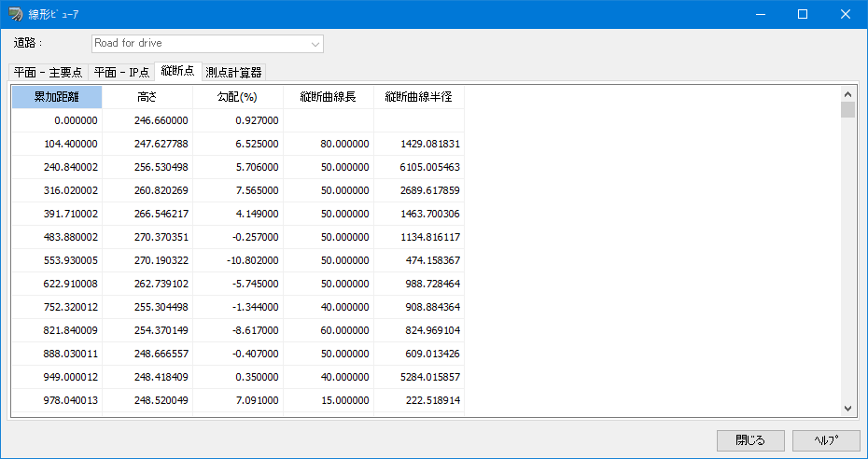Select height cell 266.546217

(147, 214)
